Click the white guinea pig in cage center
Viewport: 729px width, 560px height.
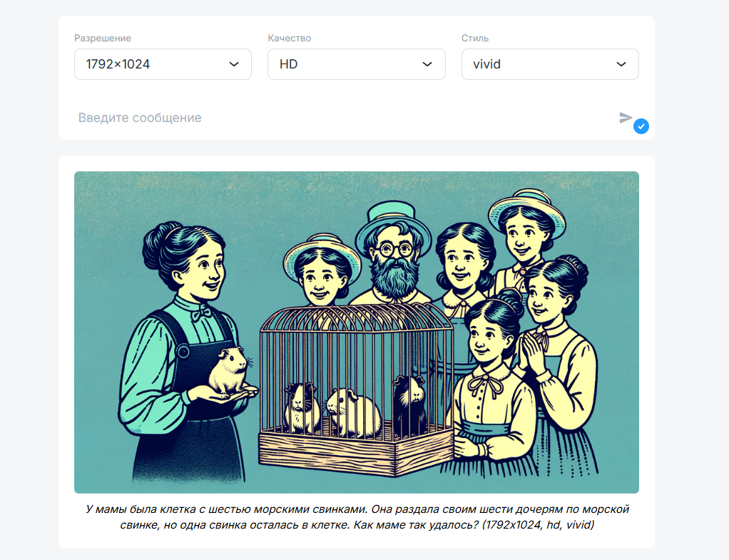click(x=352, y=412)
